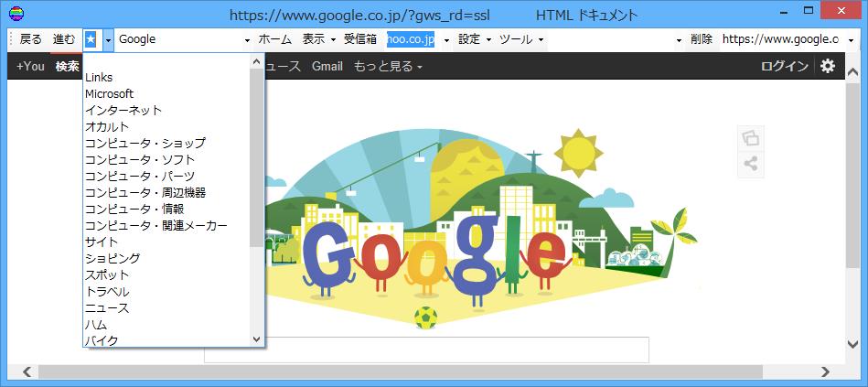Expand the 設定 dropdown arrow
868x387 pixels.
pyautogui.click(x=488, y=40)
